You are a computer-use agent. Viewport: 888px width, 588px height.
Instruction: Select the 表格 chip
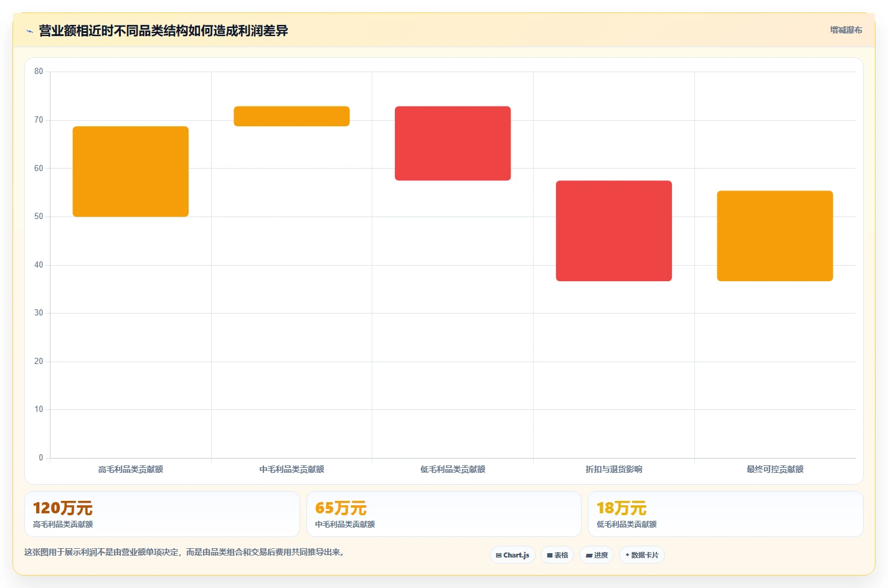pyautogui.click(x=557, y=555)
